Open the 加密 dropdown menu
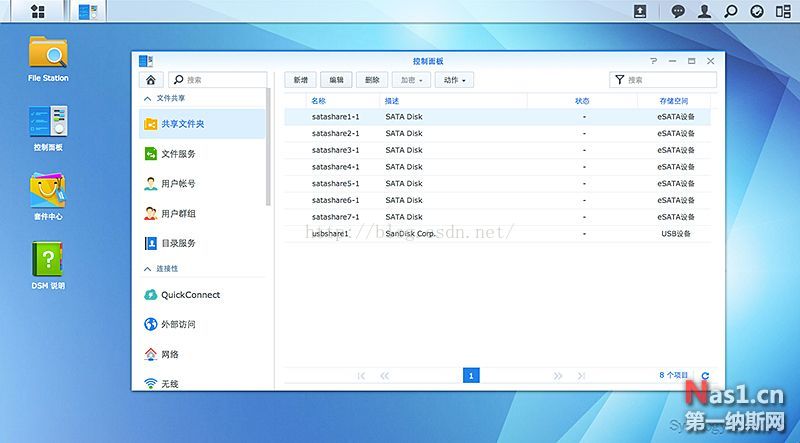Screen dimensions: 800x443 coord(410,79)
